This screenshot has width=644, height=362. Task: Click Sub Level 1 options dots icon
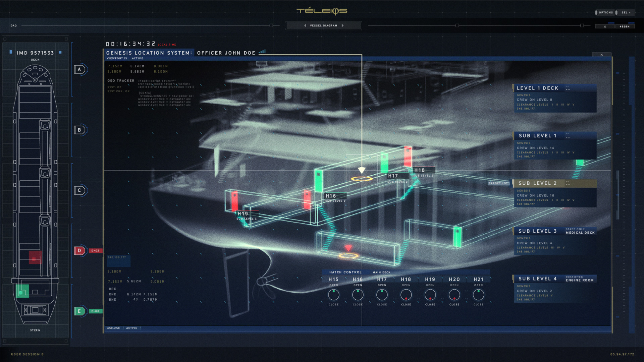pyautogui.click(x=568, y=136)
